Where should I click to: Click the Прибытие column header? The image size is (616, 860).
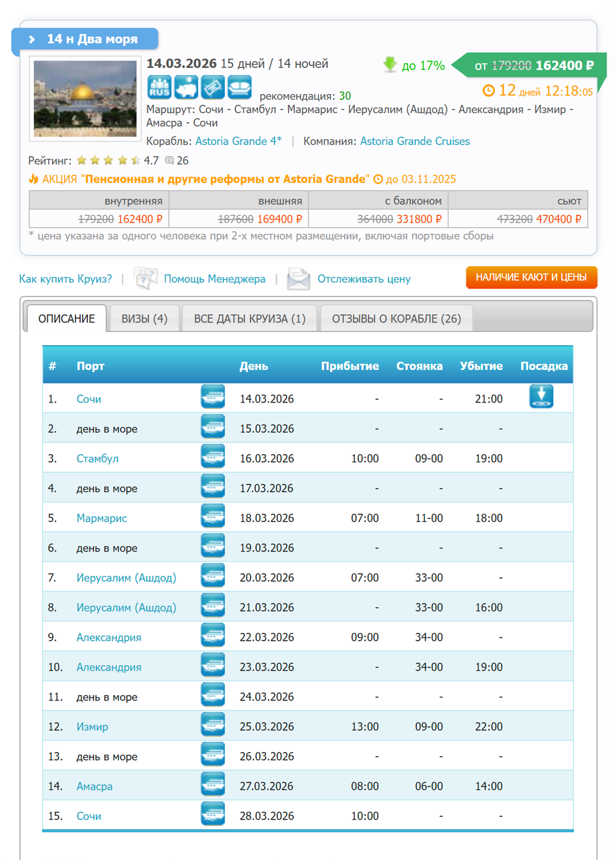[x=350, y=366]
